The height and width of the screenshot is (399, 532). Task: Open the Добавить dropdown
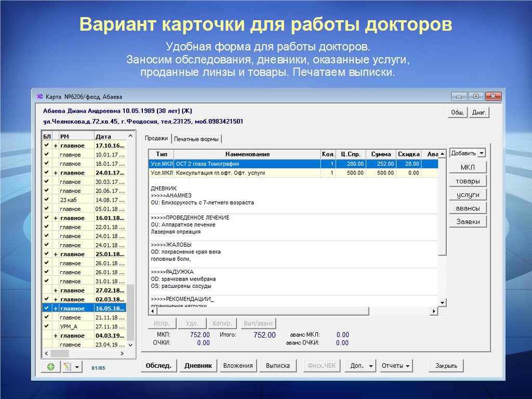(481, 153)
